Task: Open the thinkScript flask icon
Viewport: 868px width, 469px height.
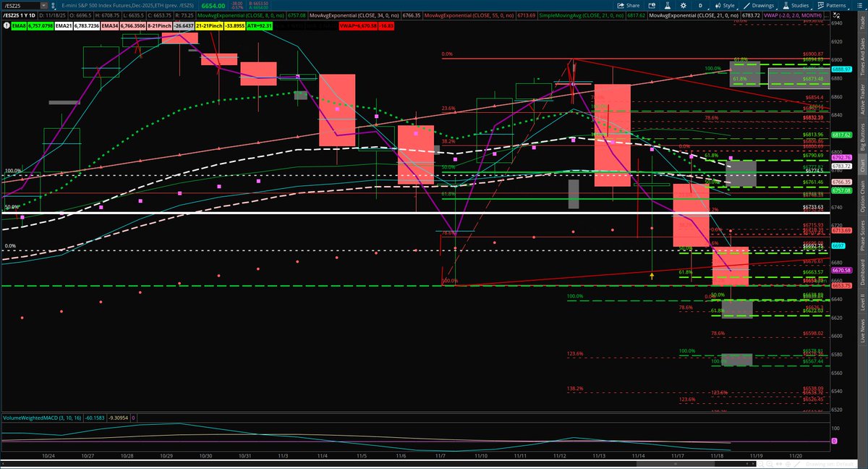Action: click(x=668, y=6)
